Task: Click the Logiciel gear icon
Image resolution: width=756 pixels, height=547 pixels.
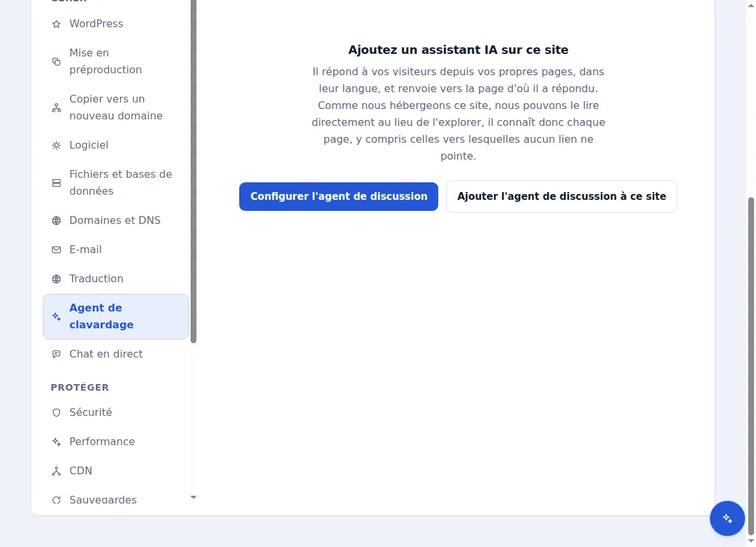Action: (x=56, y=145)
